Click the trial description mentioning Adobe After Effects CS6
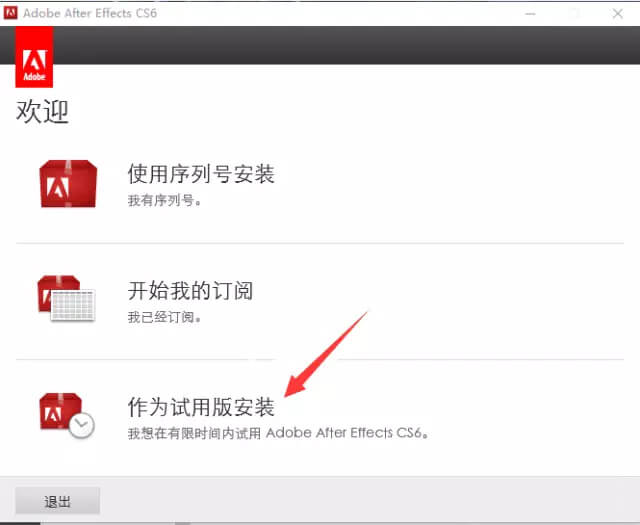Image resolution: width=640 pixels, height=525 pixels. pyautogui.click(x=278, y=433)
